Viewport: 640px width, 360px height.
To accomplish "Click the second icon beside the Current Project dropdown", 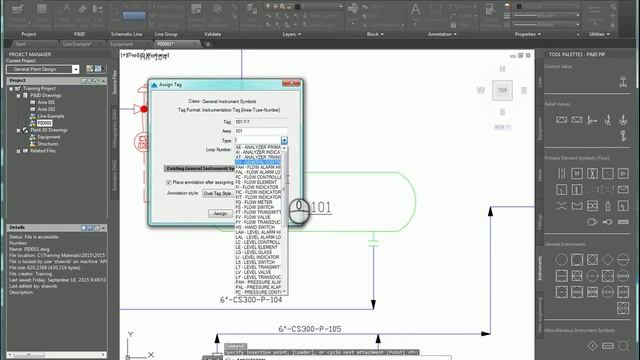I will [x=98, y=69].
